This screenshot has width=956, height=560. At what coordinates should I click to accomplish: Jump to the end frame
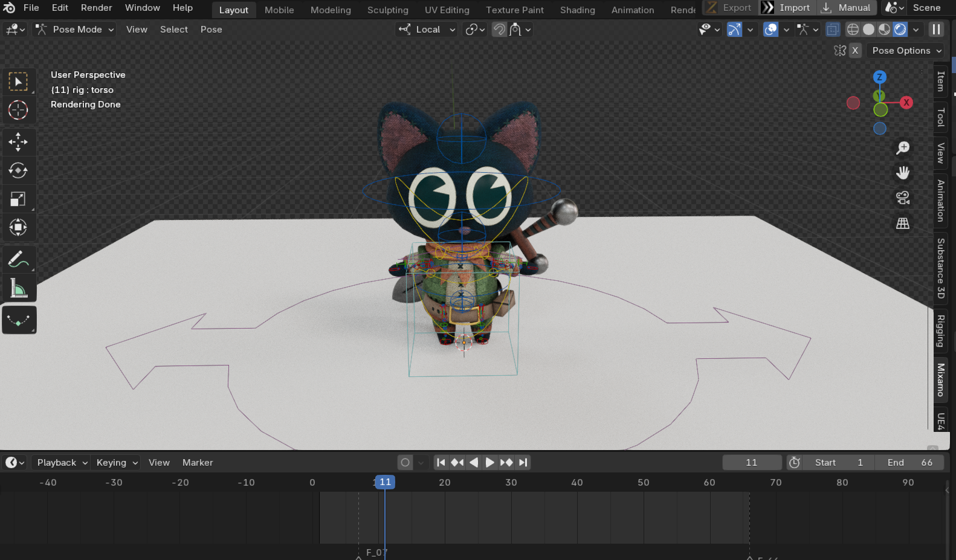[x=523, y=463]
